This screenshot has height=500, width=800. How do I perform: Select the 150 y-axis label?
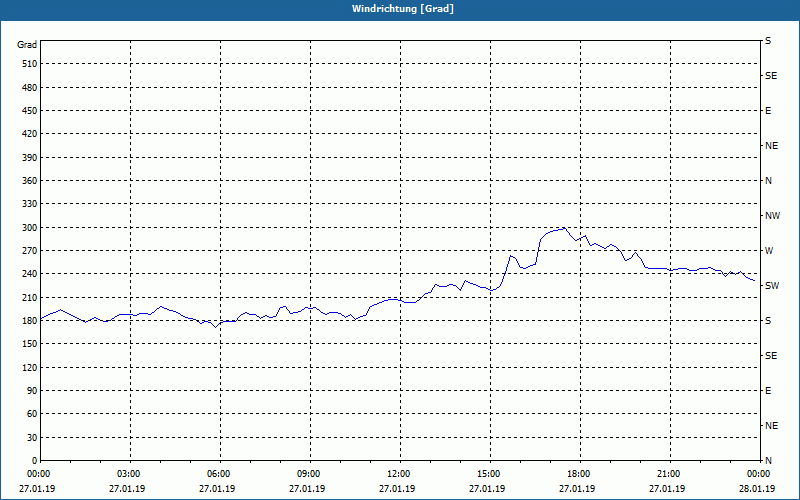[30, 344]
